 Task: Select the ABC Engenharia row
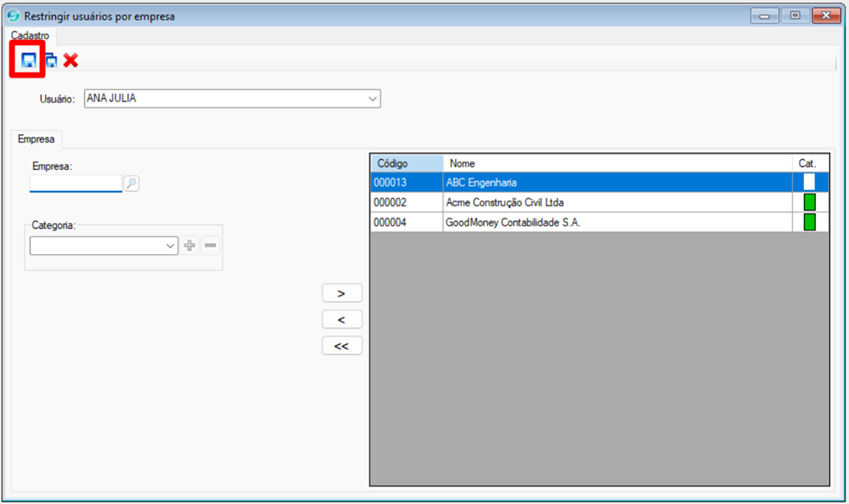coord(599,182)
